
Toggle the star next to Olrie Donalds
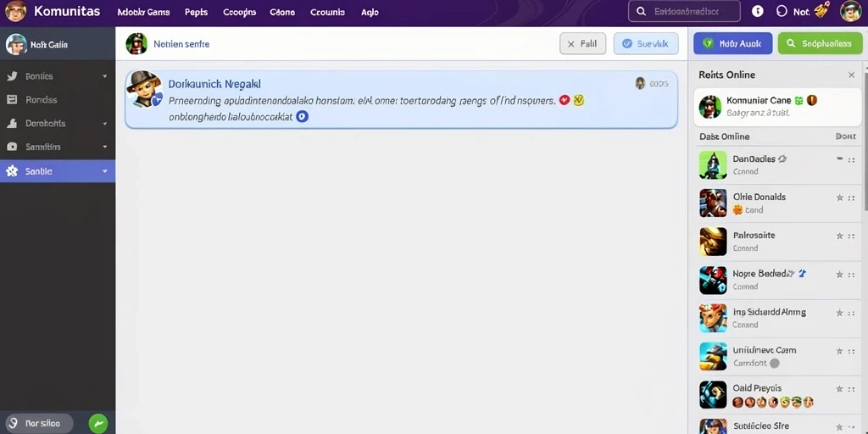(839, 198)
